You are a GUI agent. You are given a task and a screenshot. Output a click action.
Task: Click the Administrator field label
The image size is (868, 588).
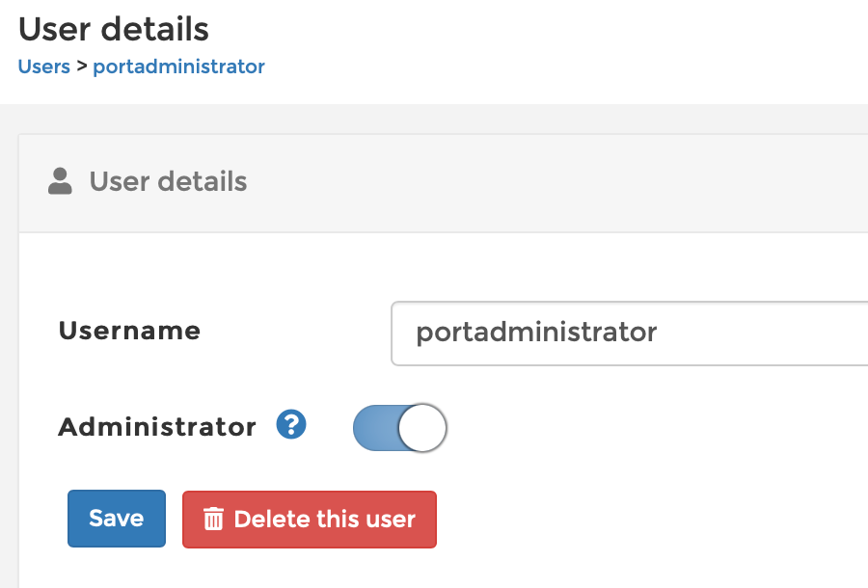(x=157, y=427)
